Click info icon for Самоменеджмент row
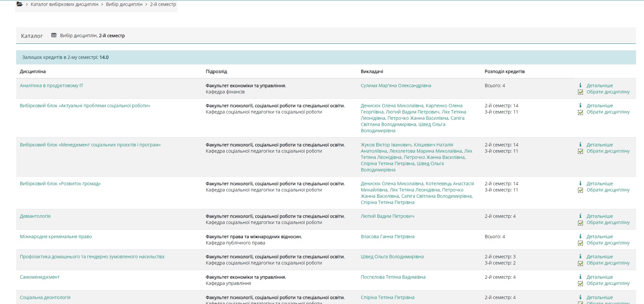Viewport: 644px width, 304px height. tap(580, 277)
